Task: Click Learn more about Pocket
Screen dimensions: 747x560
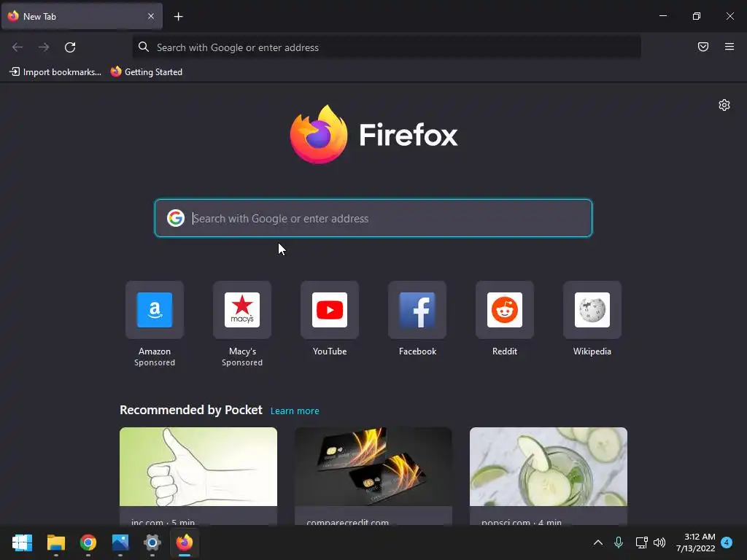Action: pos(295,411)
